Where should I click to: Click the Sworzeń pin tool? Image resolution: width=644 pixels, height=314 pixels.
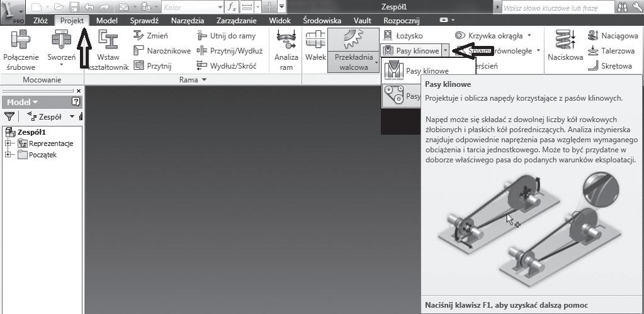point(62,47)
